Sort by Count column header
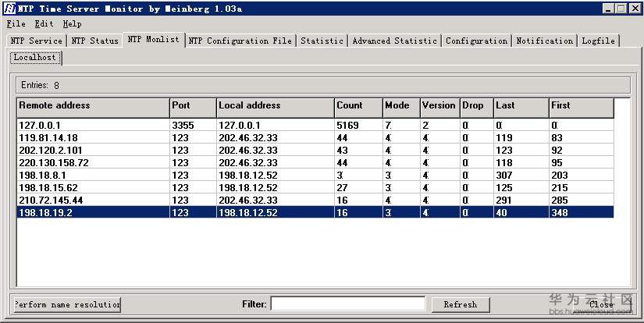This screenshot has height=323, width=644. (x=358, y=108)
